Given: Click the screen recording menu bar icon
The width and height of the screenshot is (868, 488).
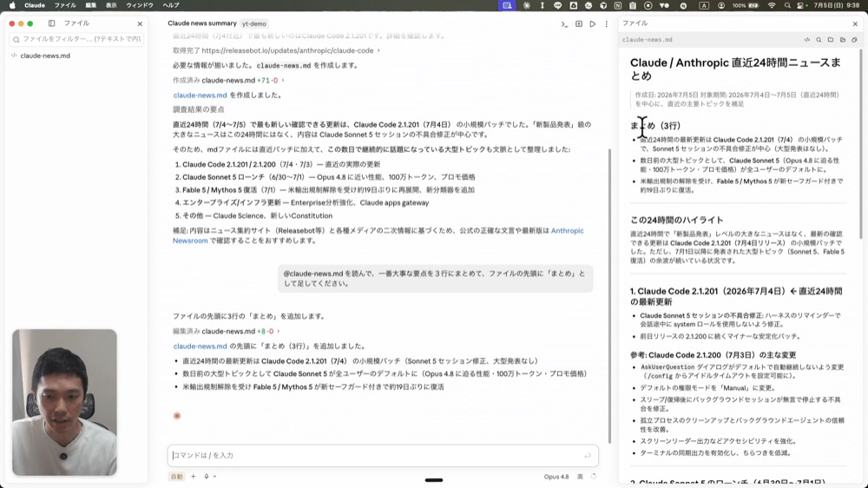Looking at the screenshot, I should pos(507,5).
